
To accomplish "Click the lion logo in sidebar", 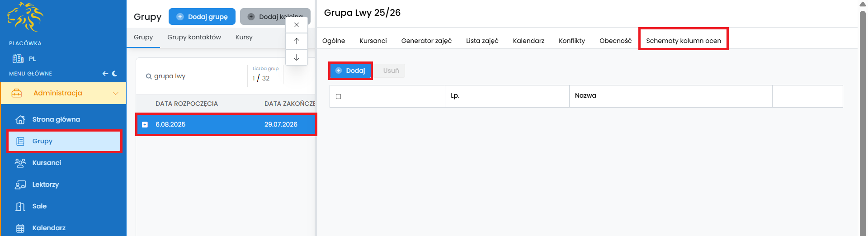I will pos(25,17).
